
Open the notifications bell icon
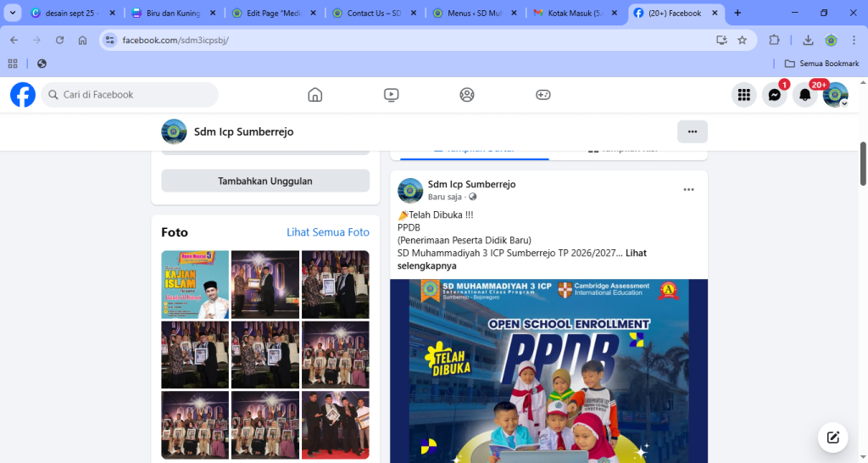[x=805, y=95]
